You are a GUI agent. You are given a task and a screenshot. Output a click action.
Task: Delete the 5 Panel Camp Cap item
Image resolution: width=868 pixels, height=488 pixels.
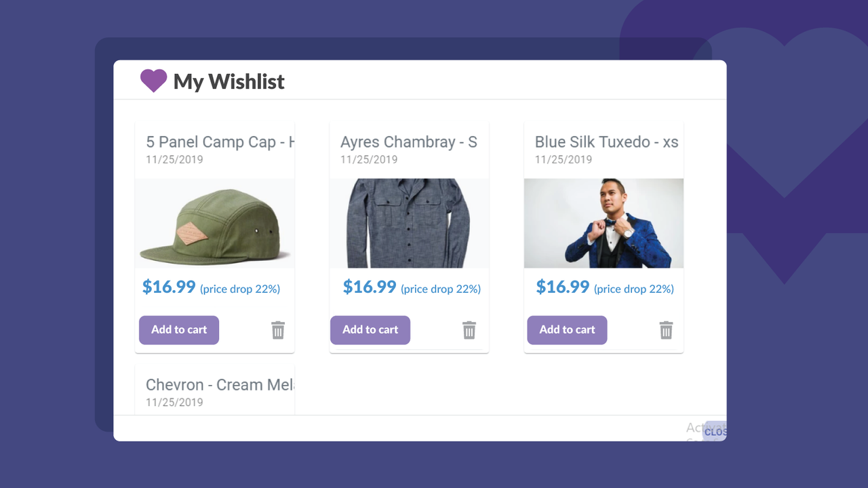278,331
